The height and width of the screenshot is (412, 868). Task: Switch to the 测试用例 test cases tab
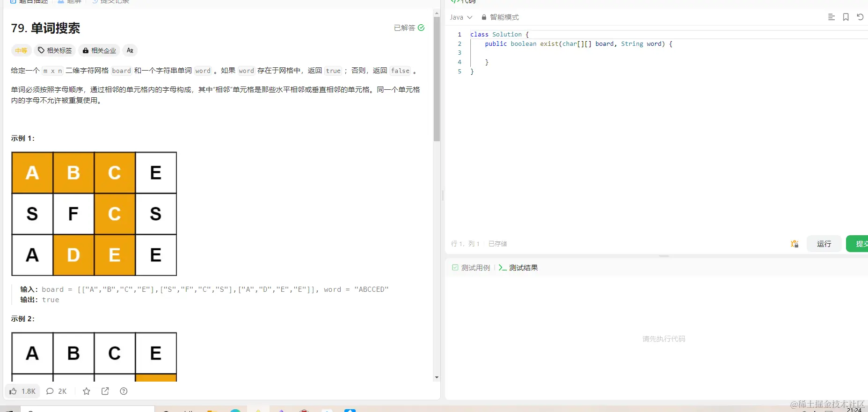click(x=471, y=267)
